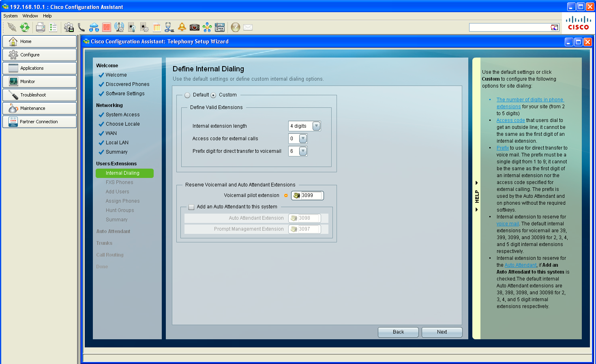Click the Reserve Voicemail and Auto Attendant Extensions label

240,185
